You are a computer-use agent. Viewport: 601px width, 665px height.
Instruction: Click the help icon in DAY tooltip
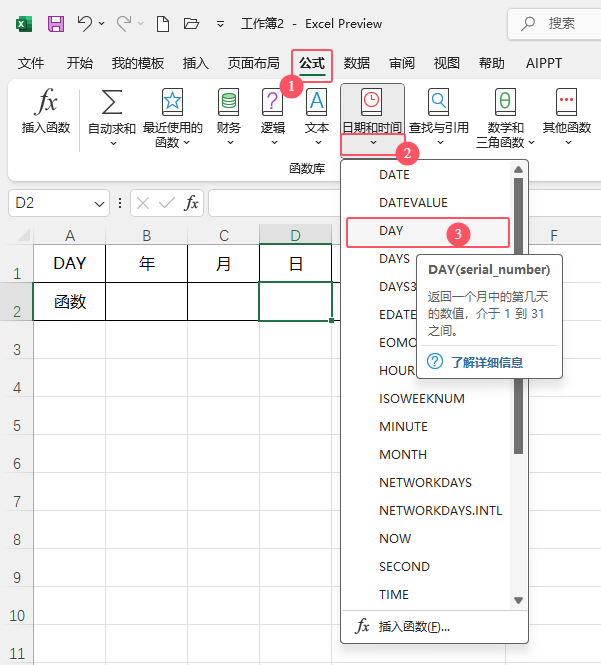point(435,361)
